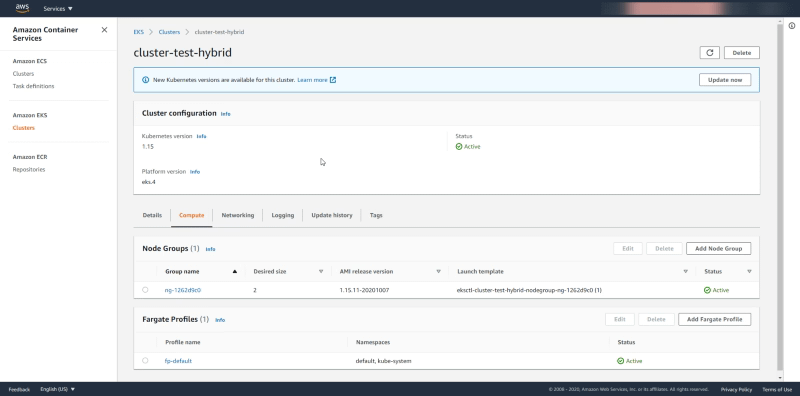The image size is (800, 396).
Task: Open the English (US) language dropdown
Action: point(58,389)
